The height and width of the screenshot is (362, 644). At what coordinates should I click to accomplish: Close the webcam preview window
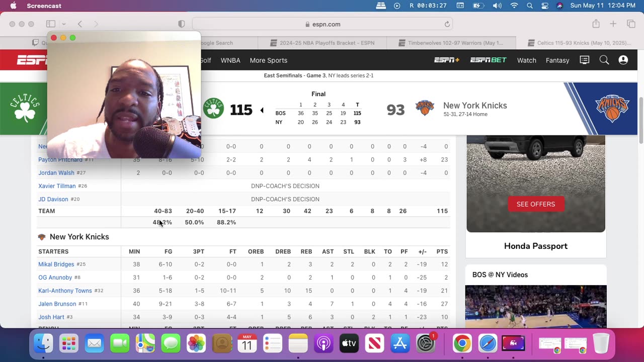pyautogui.click(x=54, y=38)
